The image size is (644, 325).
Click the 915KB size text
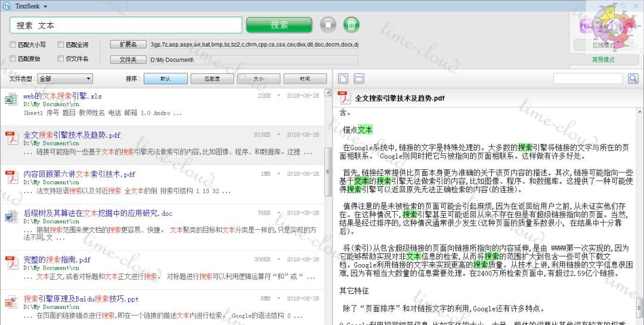point(262,134)
